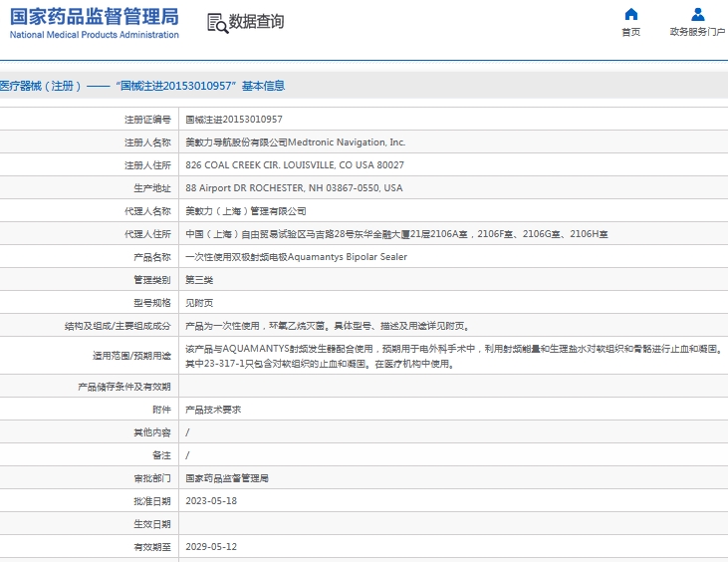728x562 pixels.
Task: Open the 政务服务门户 user portal icon
Action: pos(698,14)
